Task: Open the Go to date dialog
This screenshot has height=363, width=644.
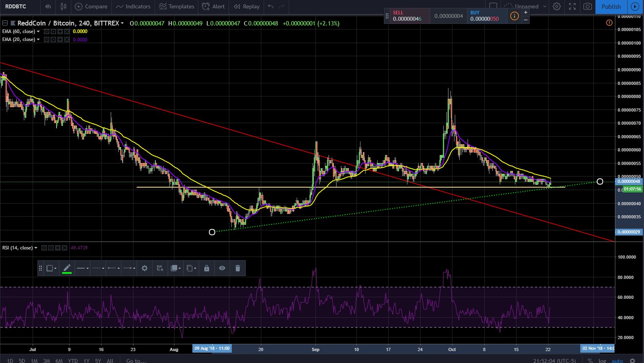Action: point(136,361)
